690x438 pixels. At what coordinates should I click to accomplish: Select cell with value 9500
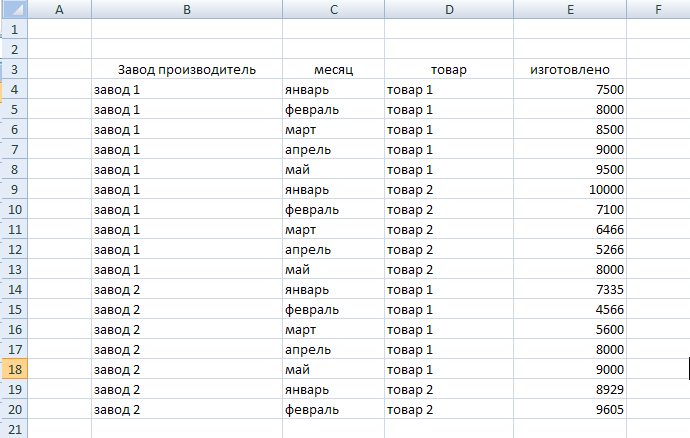tap(570, 169)
